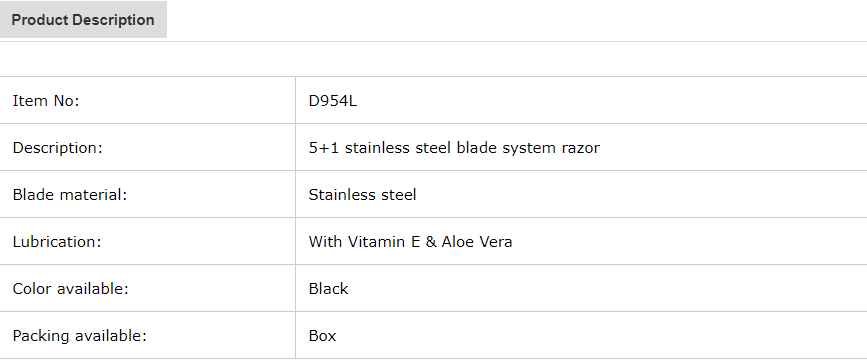867x360 pixels.
Task: Select the D954L item number value
Action: pyautogui.click(x=333, y=101)
